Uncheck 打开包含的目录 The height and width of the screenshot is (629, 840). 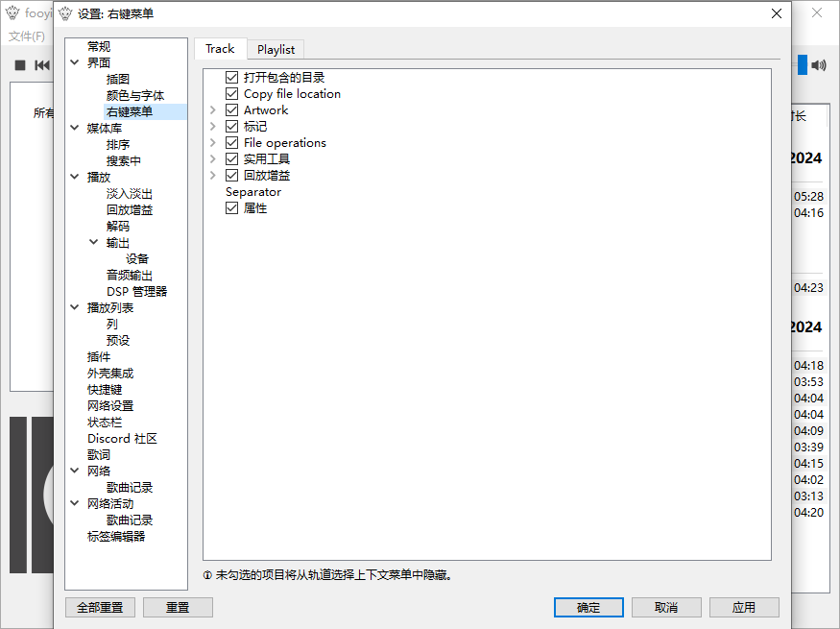click(232, 77)
